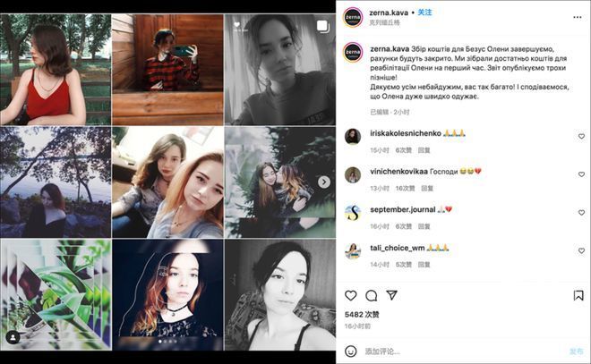
Task: Like september.journal comment heart
Action: pos(581,213)
